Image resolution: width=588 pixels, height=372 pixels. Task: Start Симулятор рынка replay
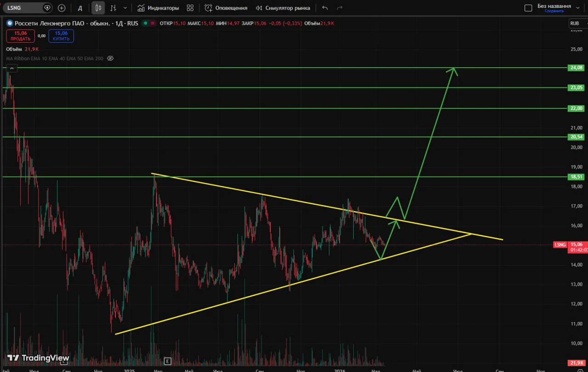coord(283,8)
